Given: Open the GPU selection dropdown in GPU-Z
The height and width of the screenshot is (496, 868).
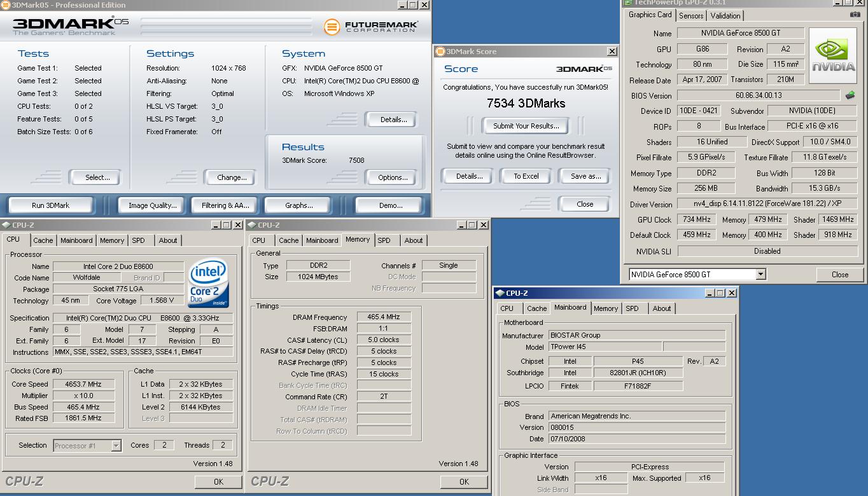Looking at the screenshot, I should 760,275.
